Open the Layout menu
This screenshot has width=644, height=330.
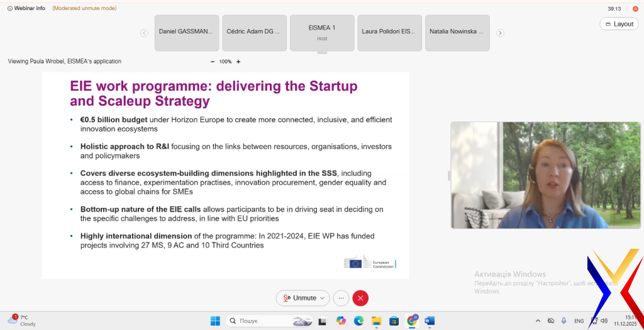tap(619, 24)
